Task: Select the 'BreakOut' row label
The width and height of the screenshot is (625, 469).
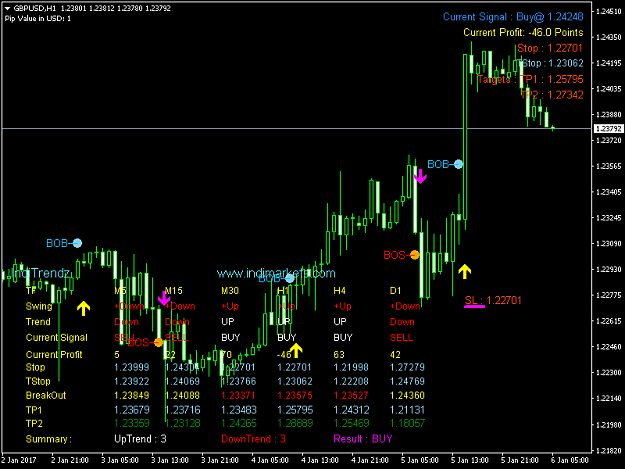Action: pos(46,395)
